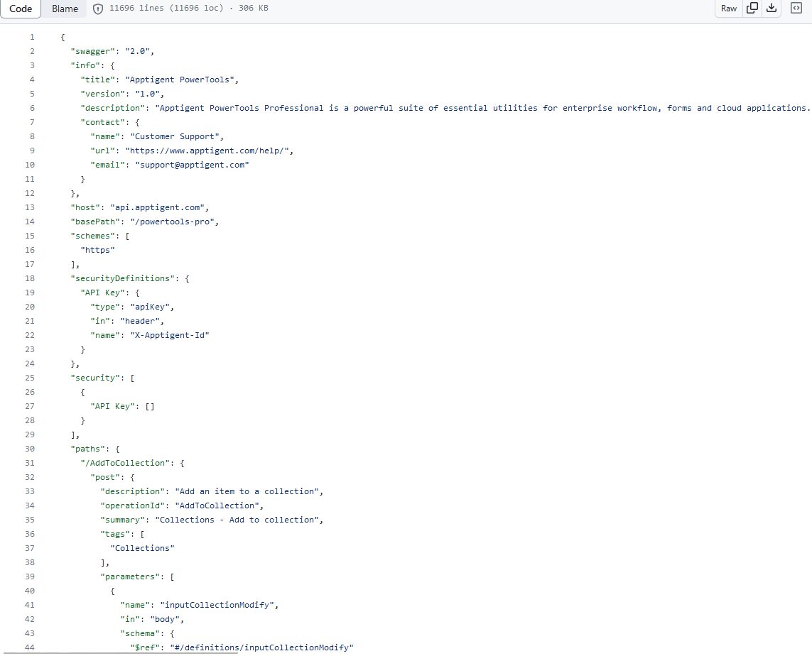
Task: Select line number 30 at paths
Action: click(30, 449)
